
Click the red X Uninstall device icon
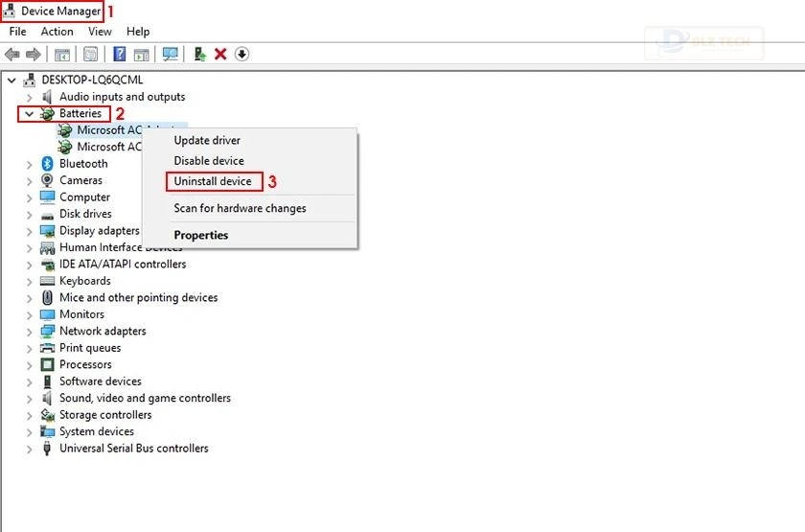point(220,54)
